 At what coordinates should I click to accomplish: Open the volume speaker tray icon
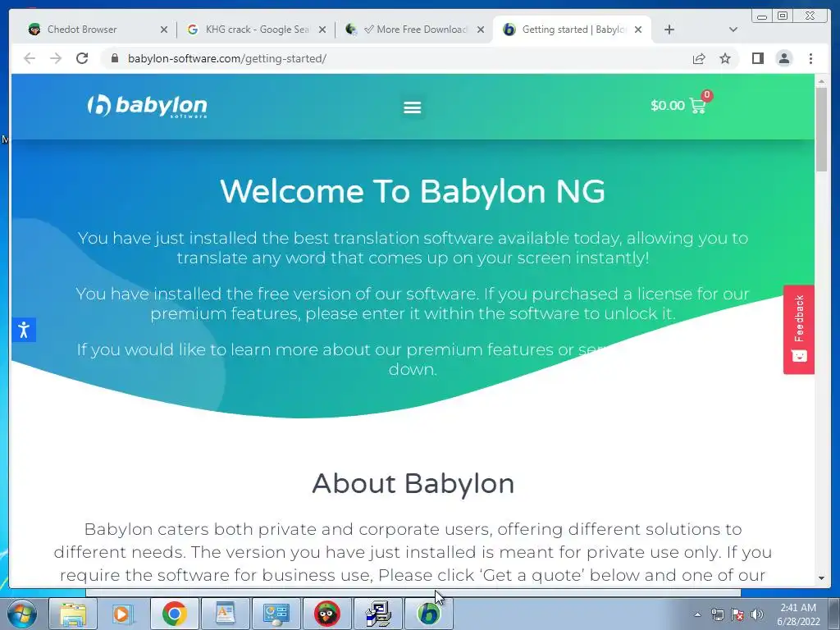757,614
